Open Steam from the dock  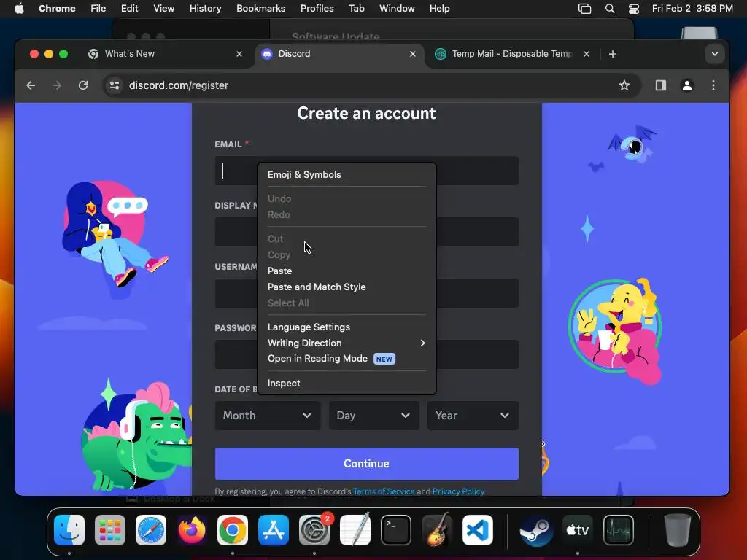pos(536,530)
